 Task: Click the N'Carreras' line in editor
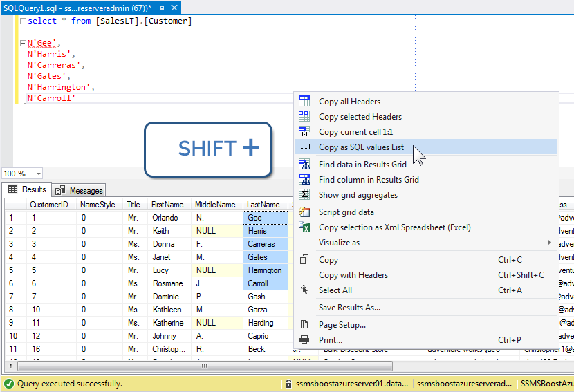(x=56, y=65)
